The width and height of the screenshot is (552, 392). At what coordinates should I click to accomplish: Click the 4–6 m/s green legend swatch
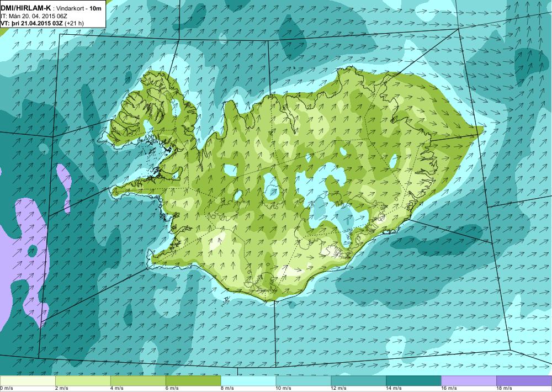[138, 381]
